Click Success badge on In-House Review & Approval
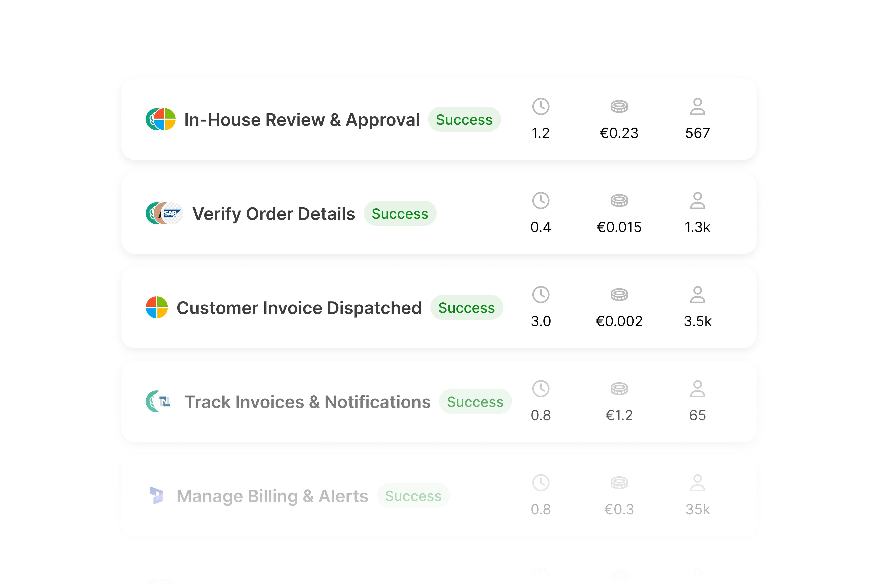The height and width of the screenshot is (588, 878). pos(464,120)
